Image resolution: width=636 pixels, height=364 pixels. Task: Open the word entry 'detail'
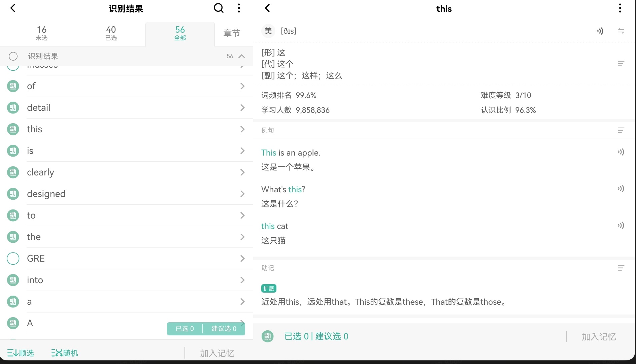tap(39, 108)
